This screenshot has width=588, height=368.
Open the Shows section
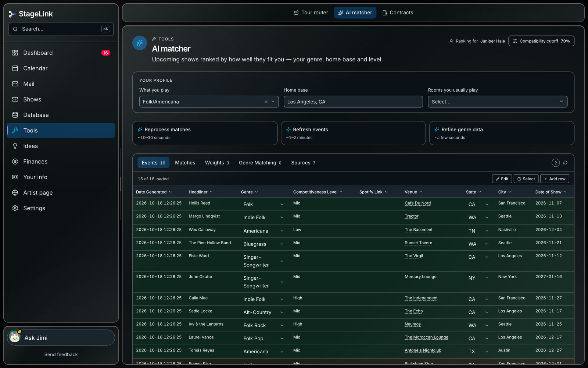tap(61, 99)
